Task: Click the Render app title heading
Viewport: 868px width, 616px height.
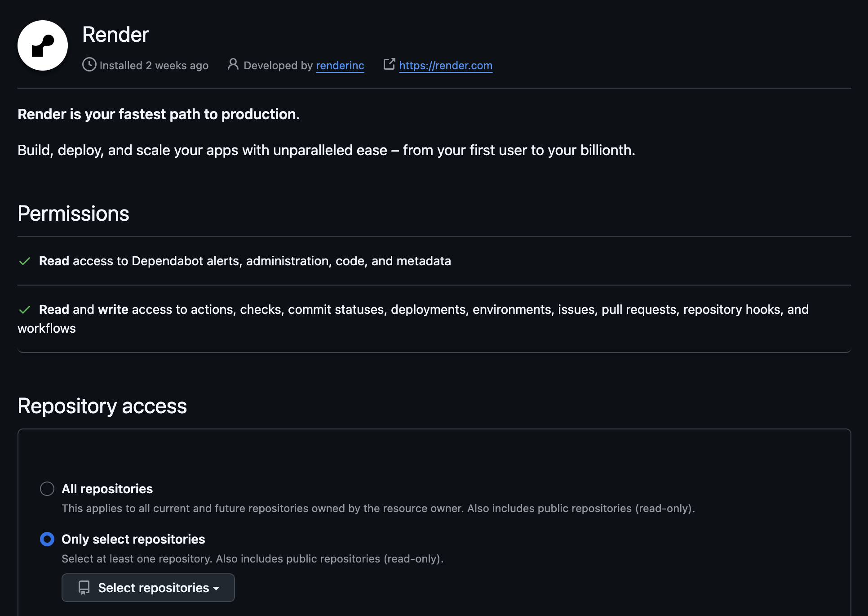Action: [x=115, y=35]
